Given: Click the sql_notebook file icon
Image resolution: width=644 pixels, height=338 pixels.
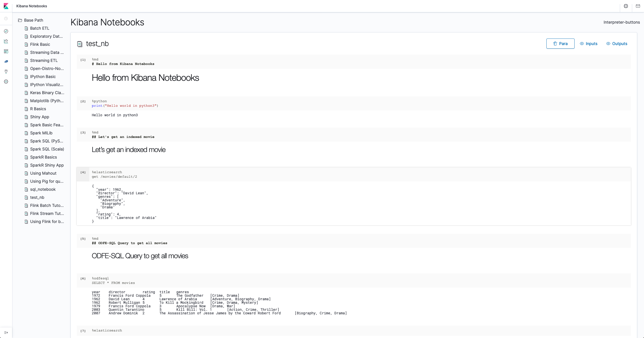Looking at the screenshot, I should click(x=26, y=190).
